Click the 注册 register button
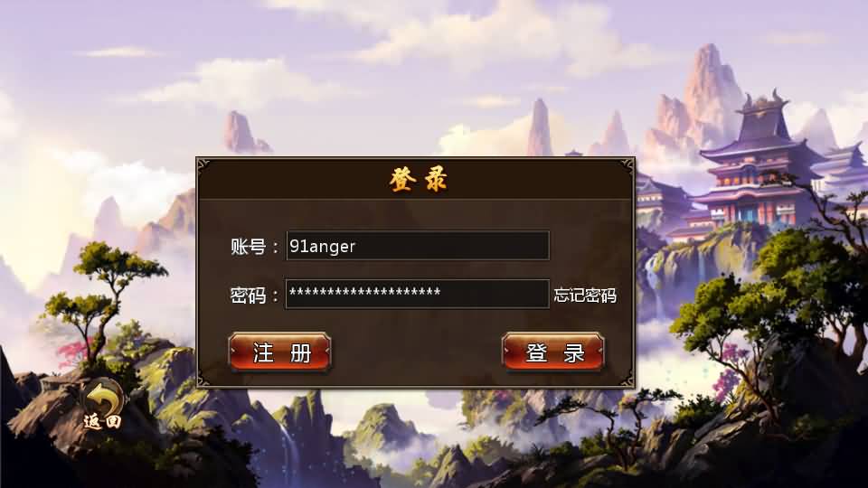The image size is (868, 488). pos(280,352)
